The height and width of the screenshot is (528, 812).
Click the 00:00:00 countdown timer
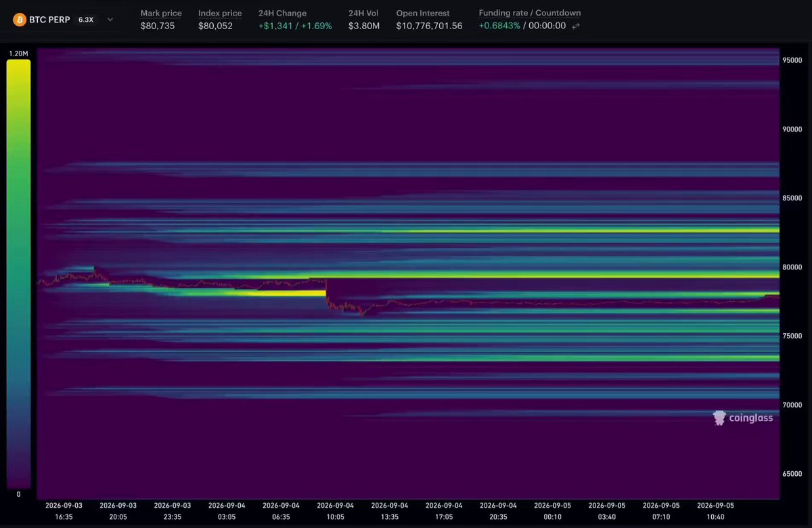coord(547,26)
